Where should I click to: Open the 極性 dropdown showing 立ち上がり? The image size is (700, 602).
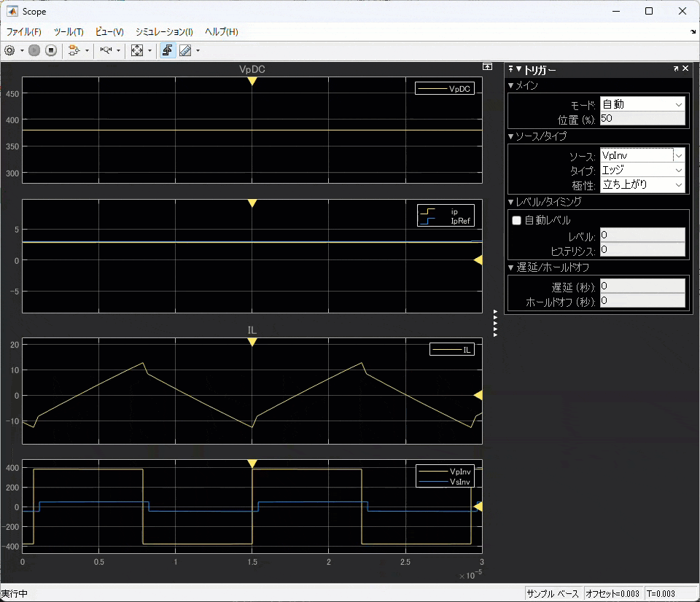coord(642,184)
